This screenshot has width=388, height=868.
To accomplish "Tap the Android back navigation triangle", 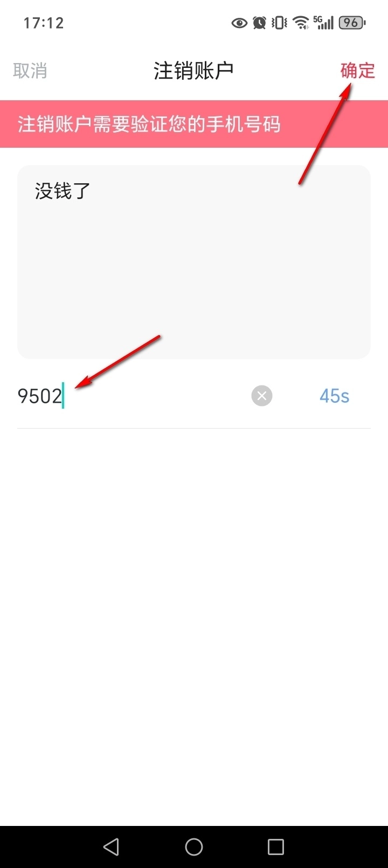I will coord(111,847).
